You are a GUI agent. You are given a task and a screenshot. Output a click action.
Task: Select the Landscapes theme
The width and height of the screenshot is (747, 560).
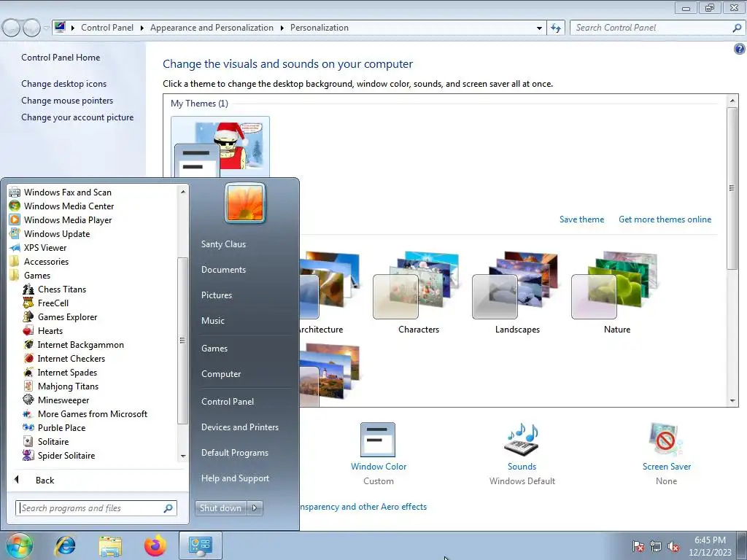point(517,292)
